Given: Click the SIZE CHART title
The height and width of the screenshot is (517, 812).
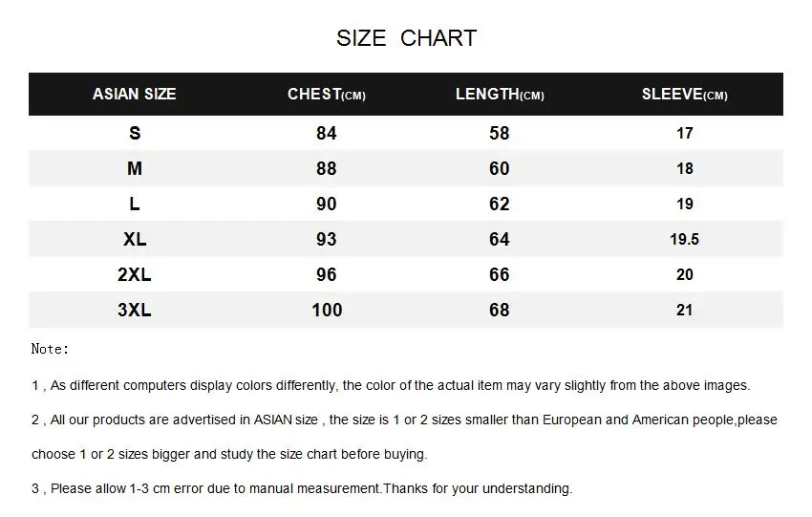Looking at the screenshot, I should coord(407,38).
